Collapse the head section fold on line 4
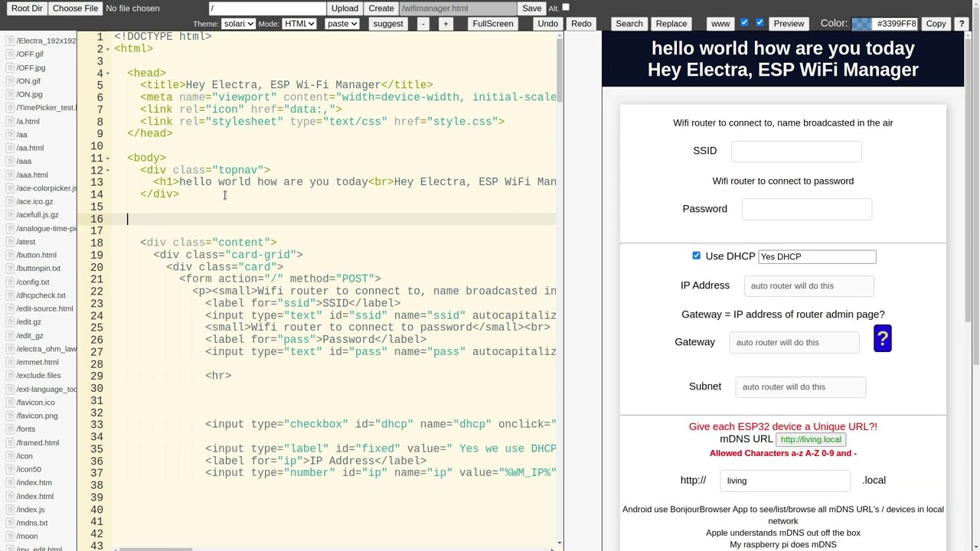 click(x=108, y=73)
